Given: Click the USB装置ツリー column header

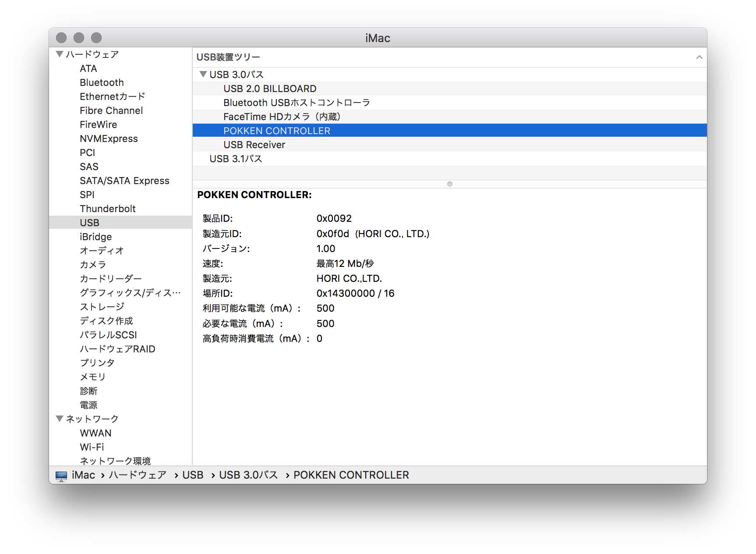Looking at the screenshot, I should point(450,57).
